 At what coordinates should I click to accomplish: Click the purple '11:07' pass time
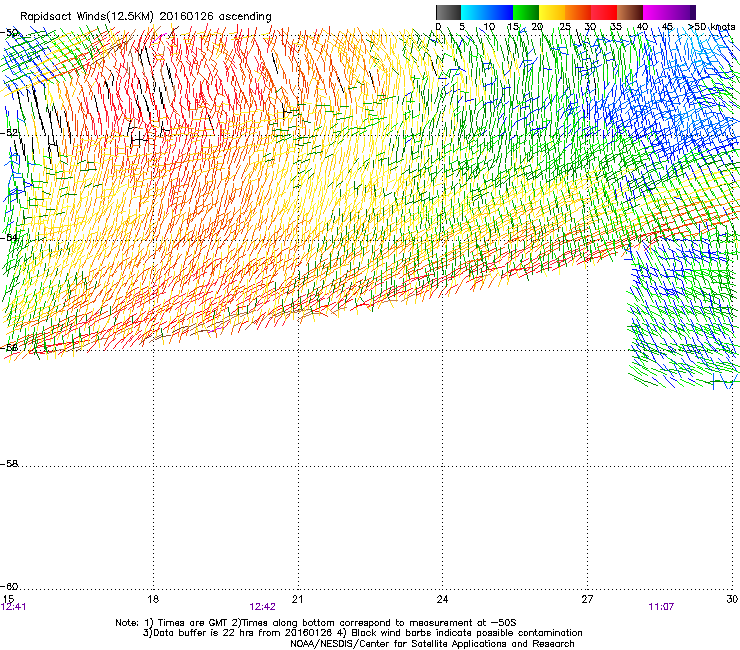tap(661, 607)
